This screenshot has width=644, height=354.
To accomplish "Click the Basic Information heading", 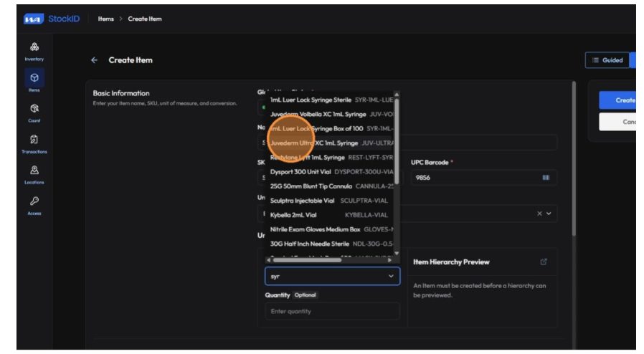I will pyautogui.click(x=121, y=93).
